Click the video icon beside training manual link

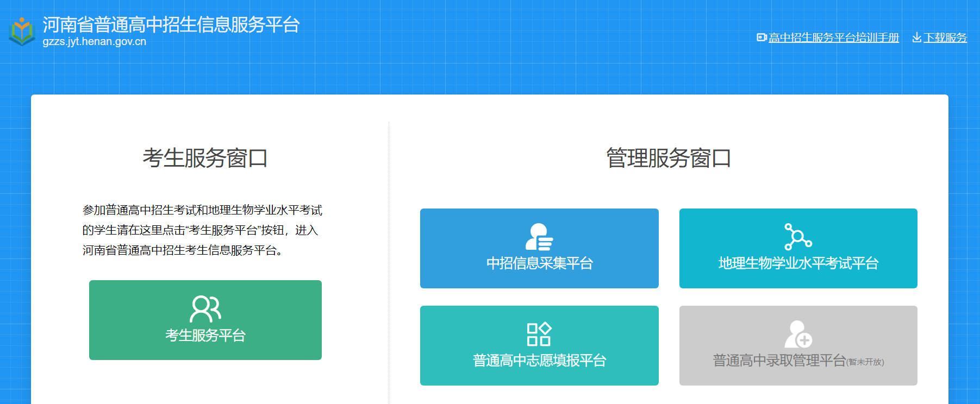click(761, 37)
